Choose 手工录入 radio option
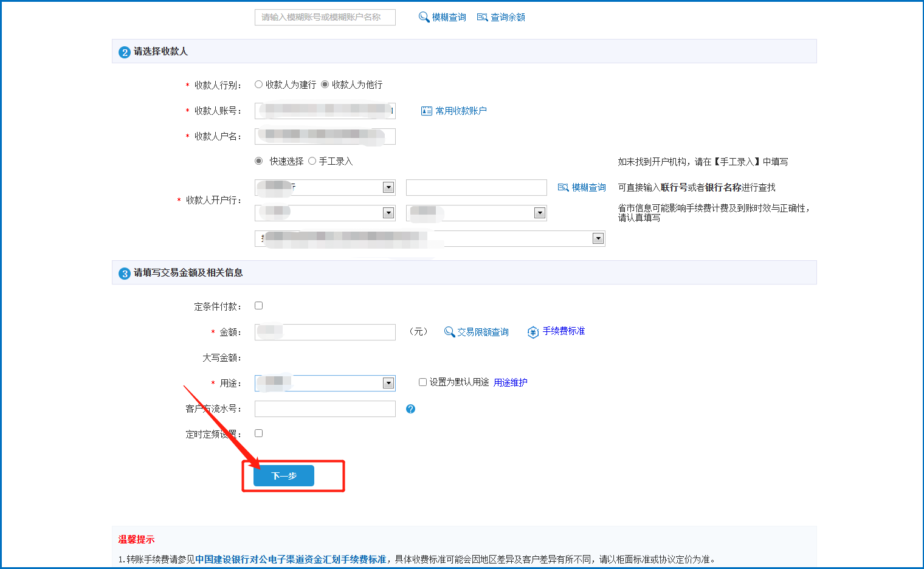This screenshot has width=924, height=569. [x=312, y=161]
